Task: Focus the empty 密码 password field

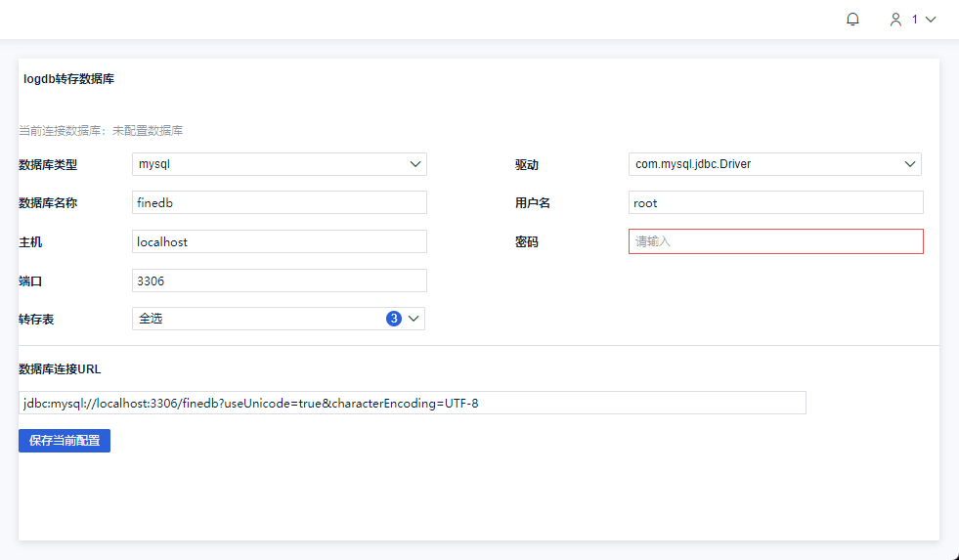Action: coord(775,241)
